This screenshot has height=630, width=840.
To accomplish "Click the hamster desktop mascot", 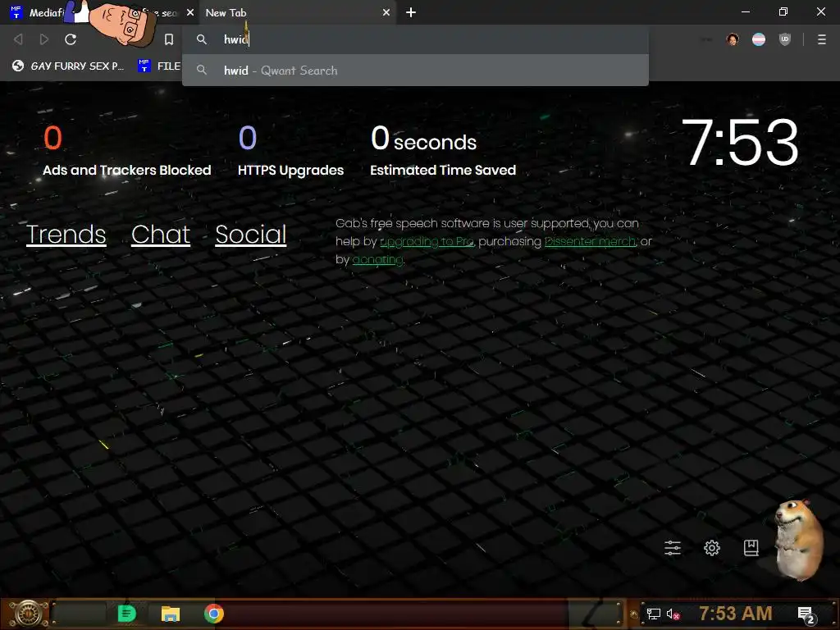I will [798, 541].
